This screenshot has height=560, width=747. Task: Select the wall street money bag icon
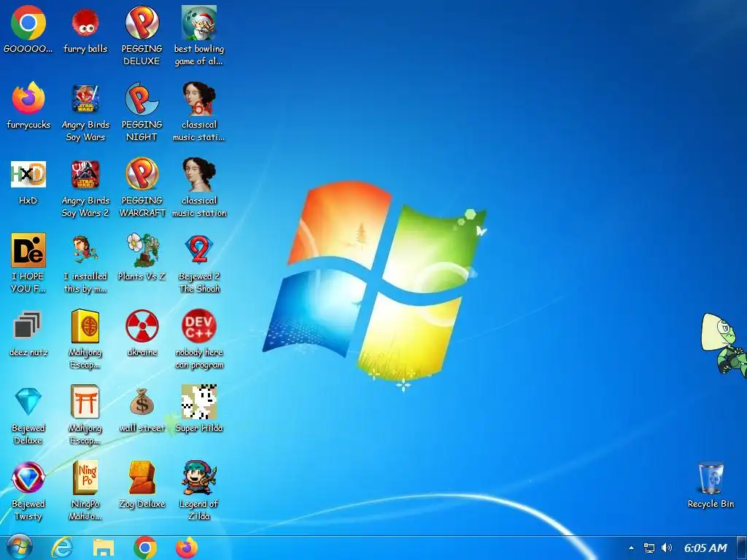142,402
